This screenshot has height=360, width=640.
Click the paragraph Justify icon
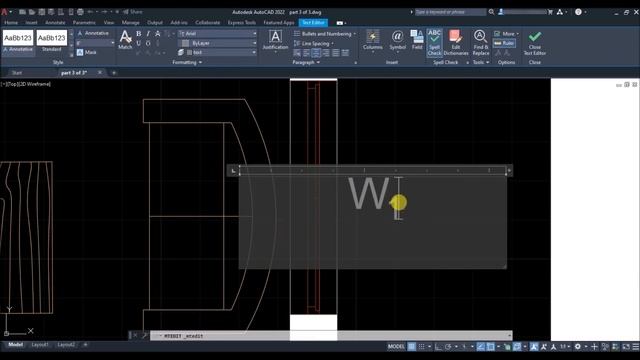335,53
